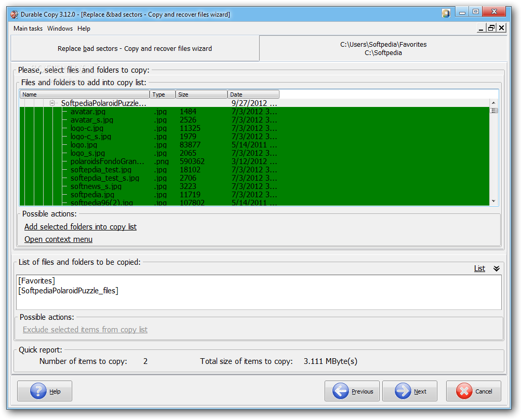The image size is (522, 420).
Task: Select [SoftpediaPolaroidPuzzle_files] in the copy list
Action: point(68,291)
